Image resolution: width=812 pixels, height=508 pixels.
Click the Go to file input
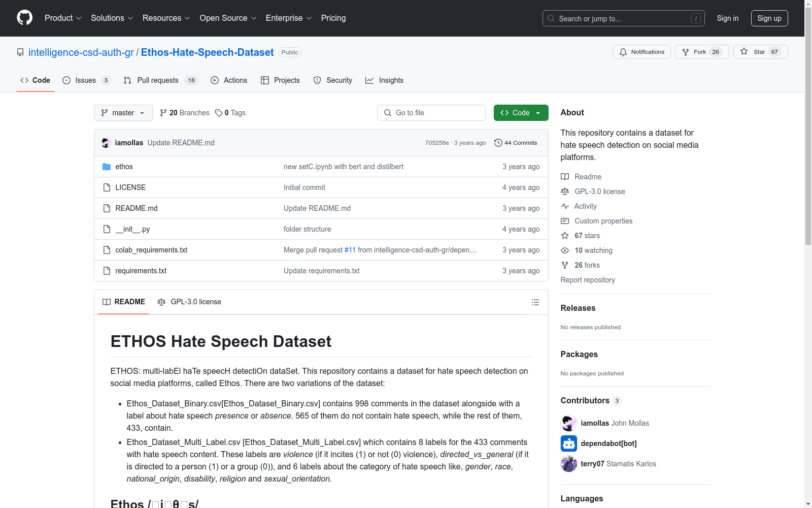point(431,113)
